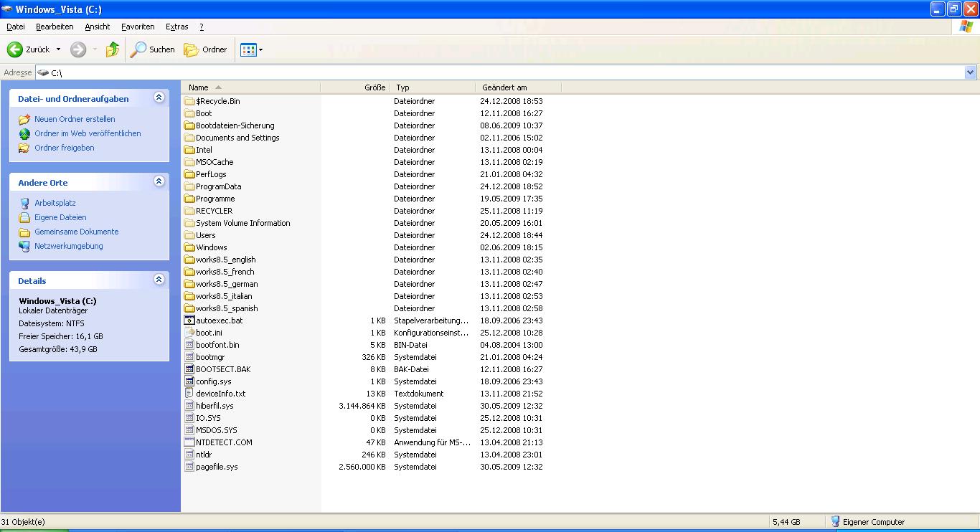
Task: Go to Arbeitsplatz in Andere Orte
Action: click(55, 203)
